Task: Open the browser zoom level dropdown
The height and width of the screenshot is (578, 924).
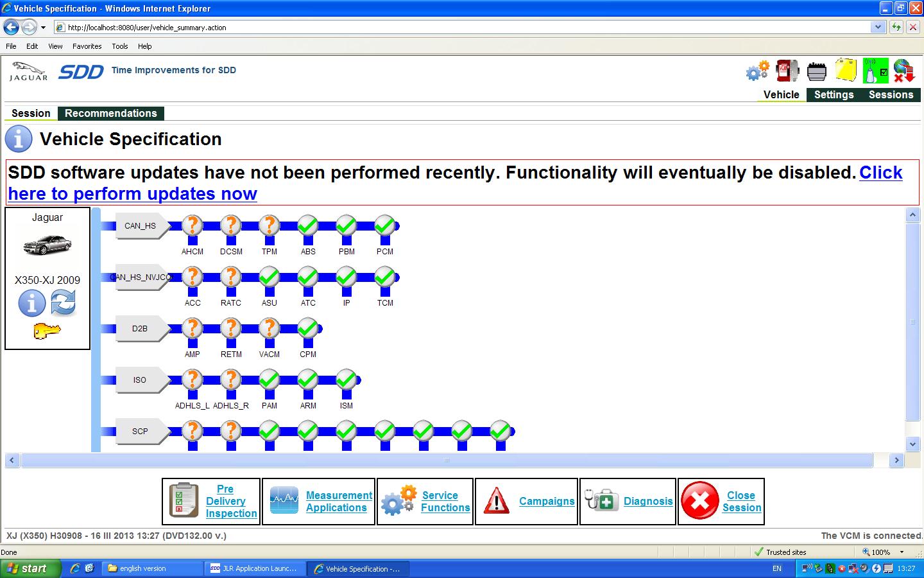Action: (x=902, y=552)
